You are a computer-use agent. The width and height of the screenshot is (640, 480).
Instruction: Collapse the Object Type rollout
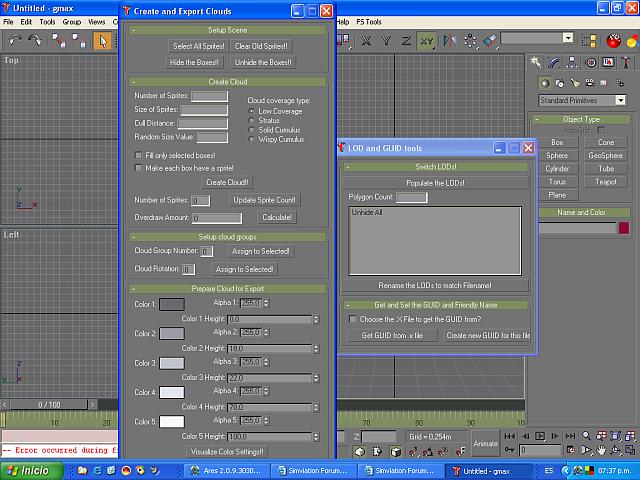pos(583,119)
